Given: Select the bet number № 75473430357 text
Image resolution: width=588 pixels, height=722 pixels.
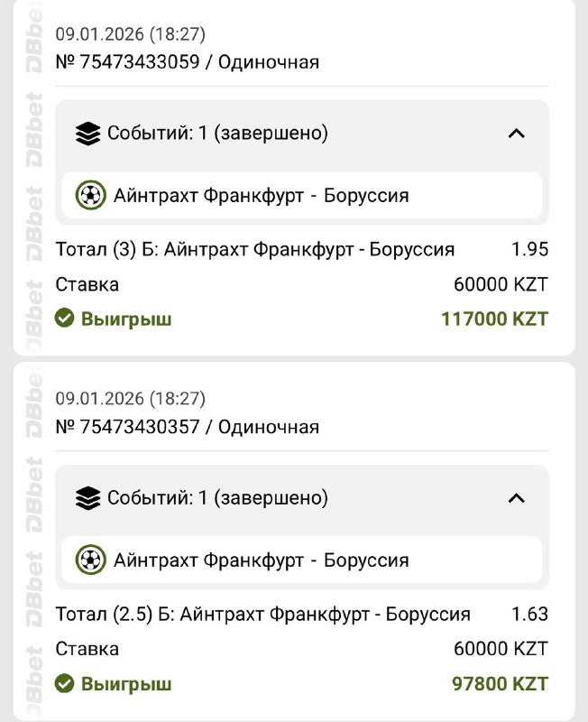Looking at the screenshot, I should (127, 426).
